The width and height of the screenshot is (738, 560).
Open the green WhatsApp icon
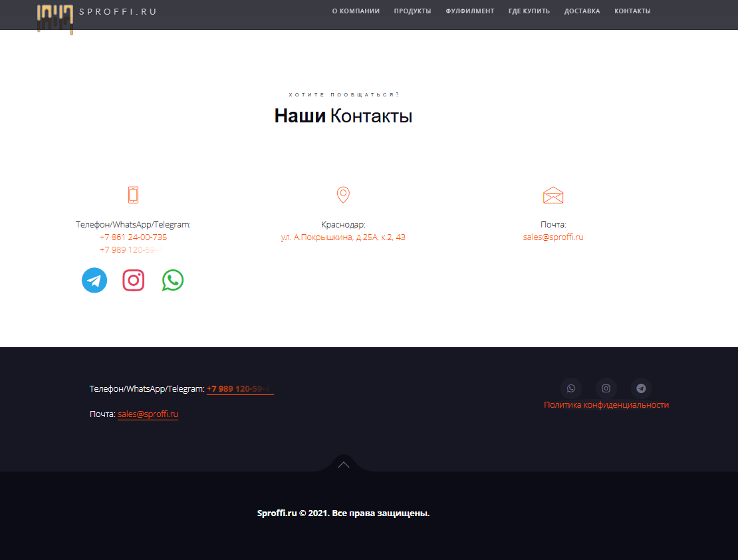tap(173, 280)
